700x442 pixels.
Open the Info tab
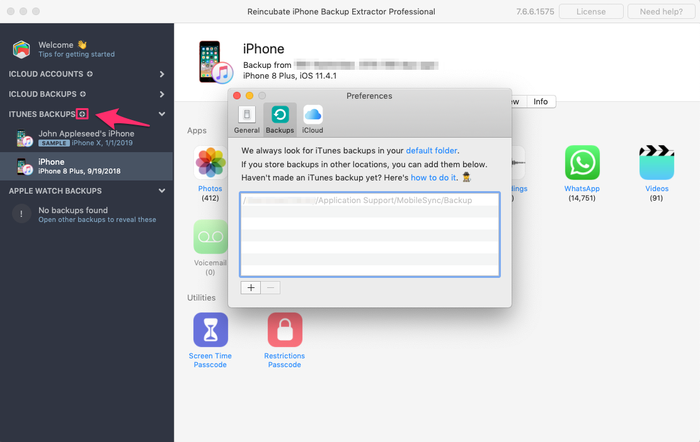click(541, 101)
